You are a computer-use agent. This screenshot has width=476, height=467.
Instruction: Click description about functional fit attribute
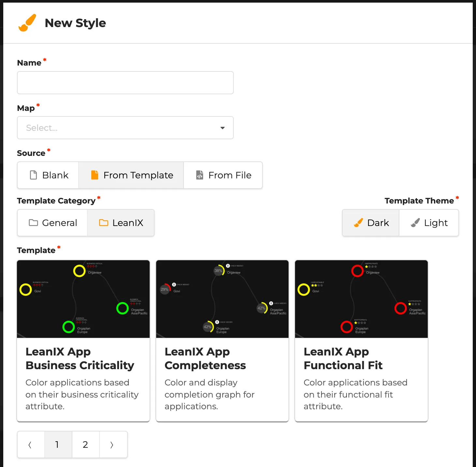point(355,394)
